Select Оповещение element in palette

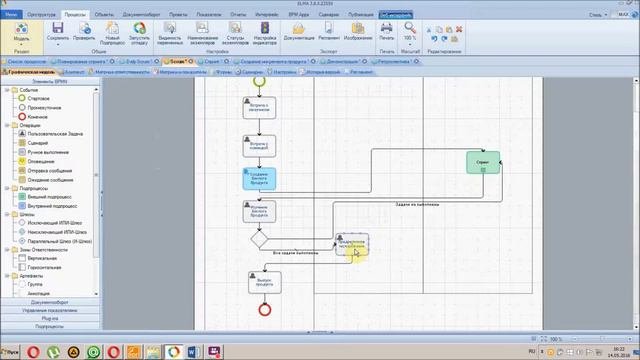(x=36, y=161)
